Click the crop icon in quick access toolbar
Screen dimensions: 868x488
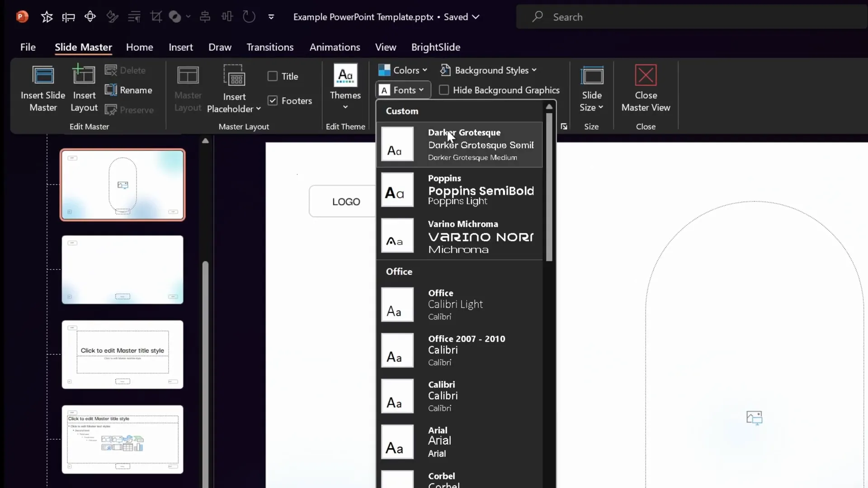pos(156,17)
